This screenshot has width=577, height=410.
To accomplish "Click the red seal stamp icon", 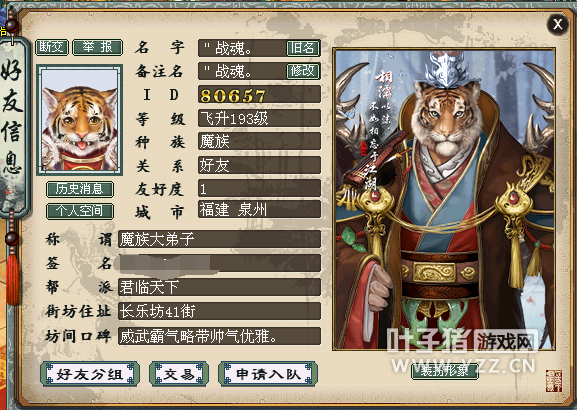I will (554, 381).
